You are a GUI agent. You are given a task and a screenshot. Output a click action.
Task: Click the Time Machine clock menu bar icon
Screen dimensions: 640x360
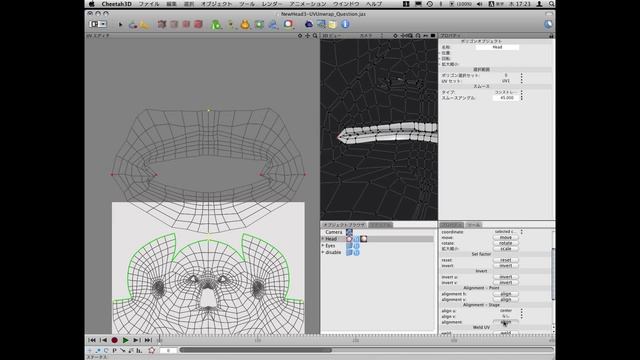(x=430, y=4)
